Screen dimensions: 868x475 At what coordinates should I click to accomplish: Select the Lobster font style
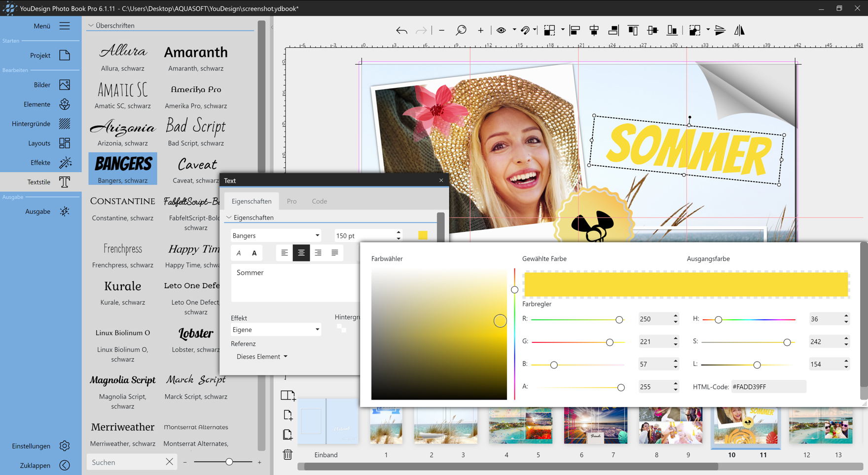coord(196,339)
